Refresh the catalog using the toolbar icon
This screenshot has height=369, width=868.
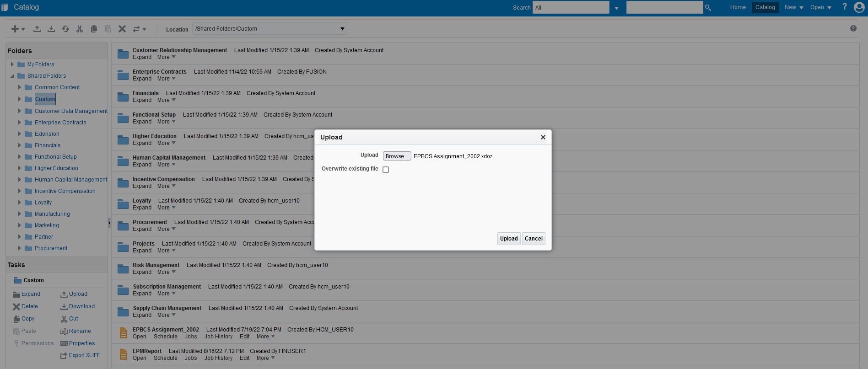coord(65,29)
